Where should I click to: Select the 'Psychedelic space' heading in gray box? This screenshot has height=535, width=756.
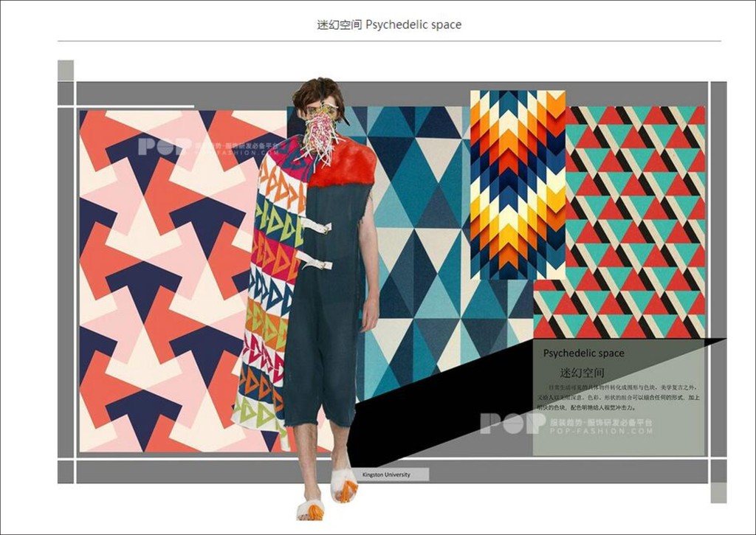583,353
